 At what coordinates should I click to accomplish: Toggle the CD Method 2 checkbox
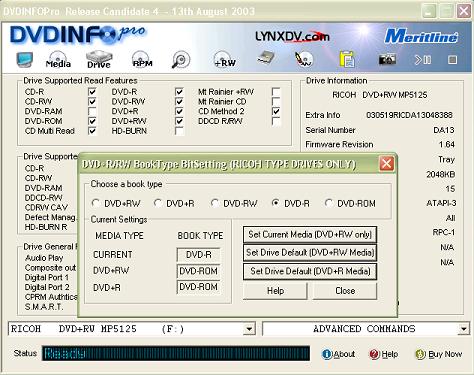coord(276,111)
